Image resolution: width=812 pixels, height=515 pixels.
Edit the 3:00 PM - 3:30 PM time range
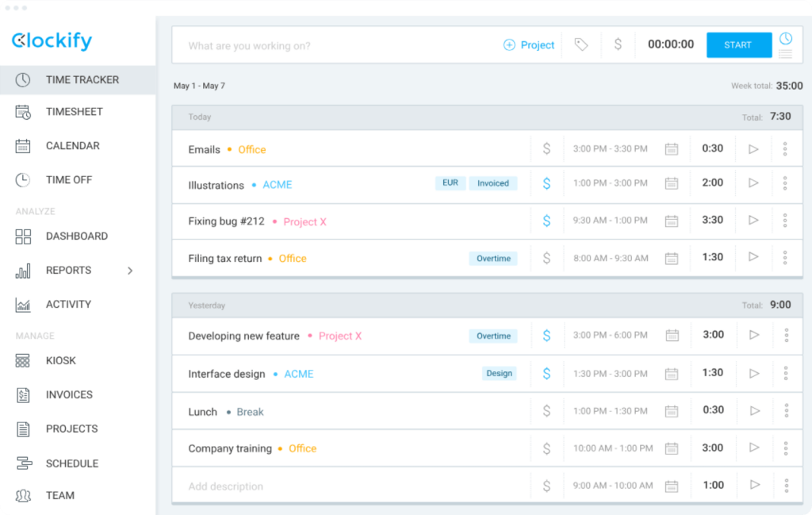click(610, 149)
